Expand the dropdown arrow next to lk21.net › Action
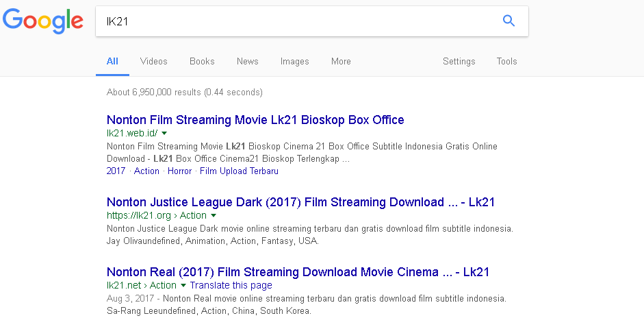This screenshot has width=644, height=318. tap(183, 286)
